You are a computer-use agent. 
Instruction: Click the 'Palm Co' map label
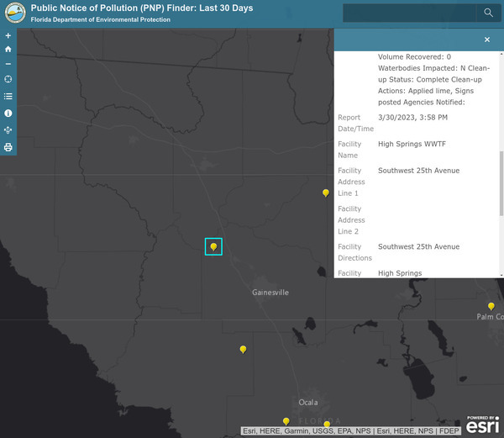[490, 317]
